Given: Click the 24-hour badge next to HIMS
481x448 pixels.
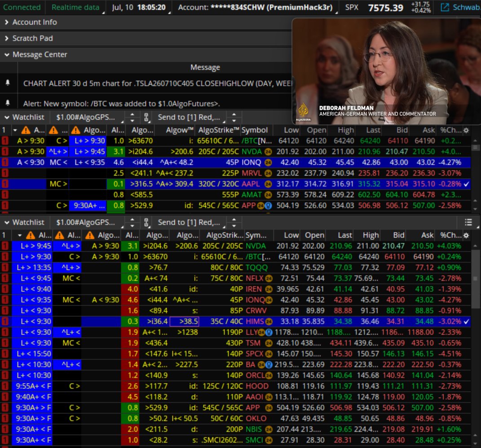Looking at the screenshot, I should point(269,322).
